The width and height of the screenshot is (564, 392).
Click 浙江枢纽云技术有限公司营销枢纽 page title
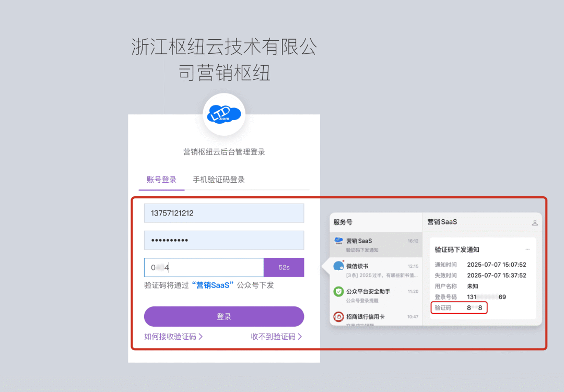[x=224, y=60]
